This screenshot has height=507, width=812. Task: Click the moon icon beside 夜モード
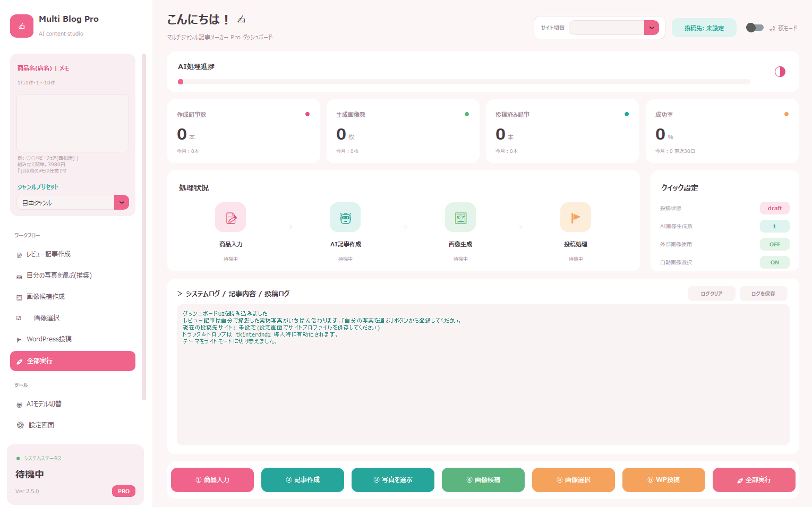772,29
